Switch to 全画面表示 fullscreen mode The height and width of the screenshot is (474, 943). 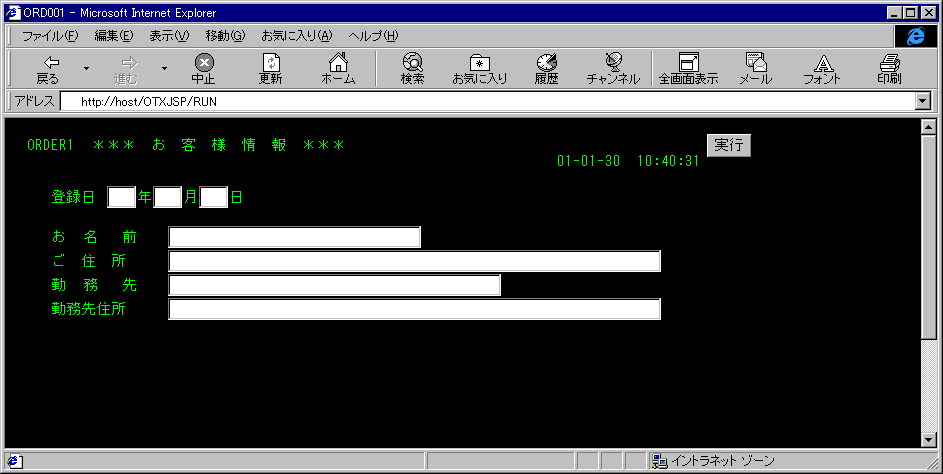[x=689, y=69]
